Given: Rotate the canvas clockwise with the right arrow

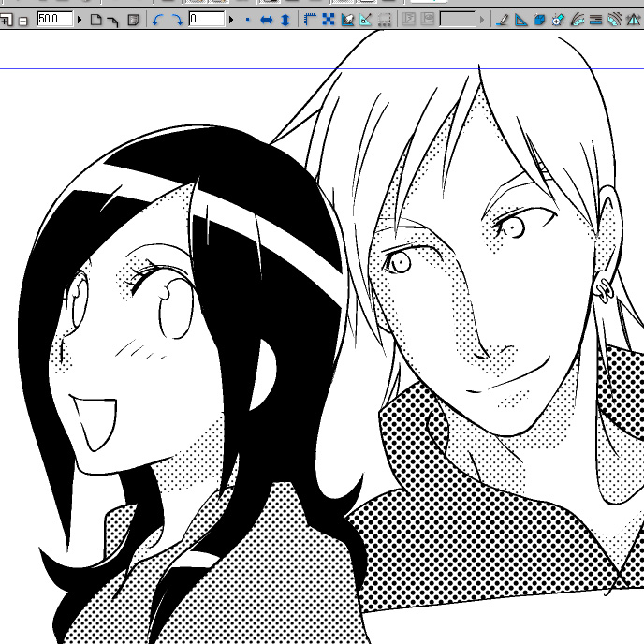Looking at the screenshot, I should point(176,20).
